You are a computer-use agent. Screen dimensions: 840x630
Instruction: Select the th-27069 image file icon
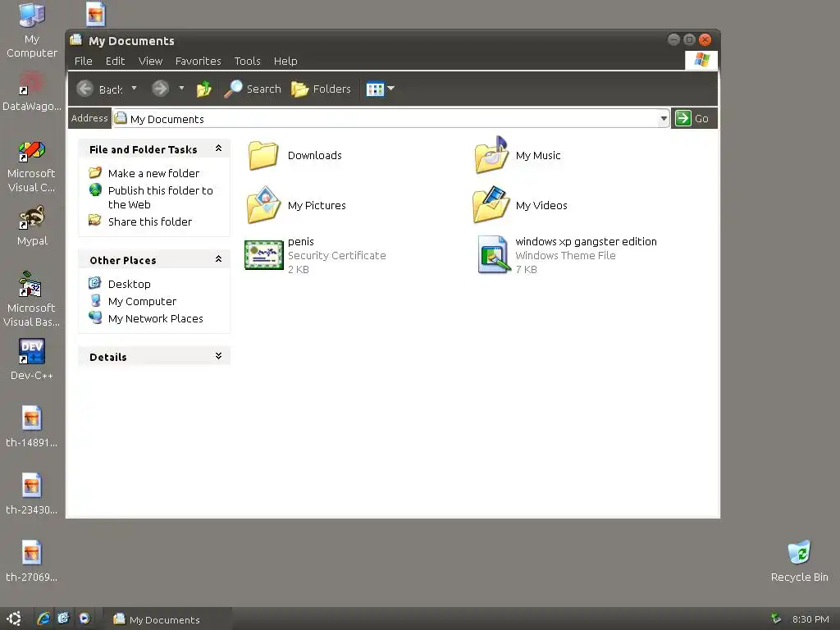(32, 552)
